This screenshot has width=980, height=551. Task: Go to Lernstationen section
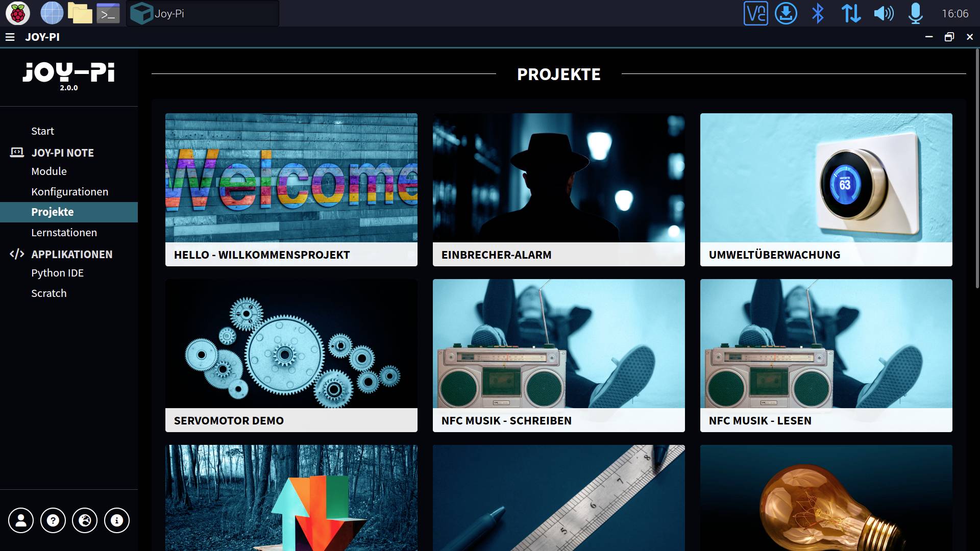tap(64, 233)
